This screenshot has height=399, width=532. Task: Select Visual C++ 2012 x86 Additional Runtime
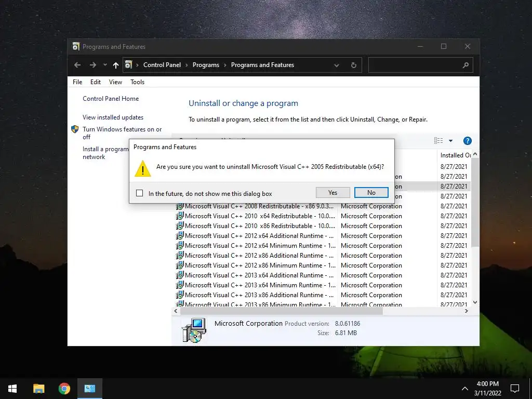[323, 255]
